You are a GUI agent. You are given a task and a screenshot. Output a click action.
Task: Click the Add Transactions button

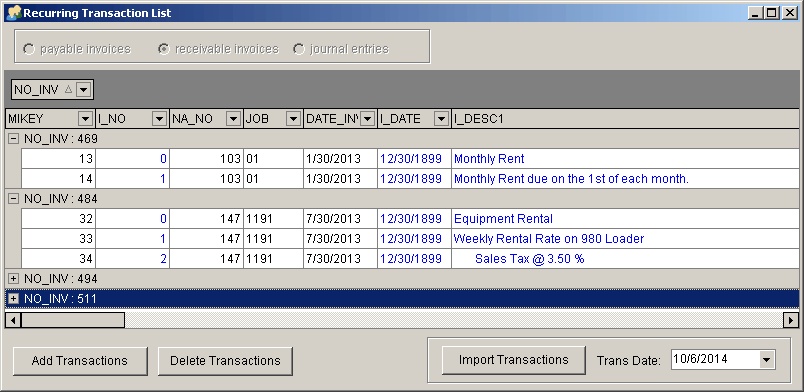click(79, 361)
